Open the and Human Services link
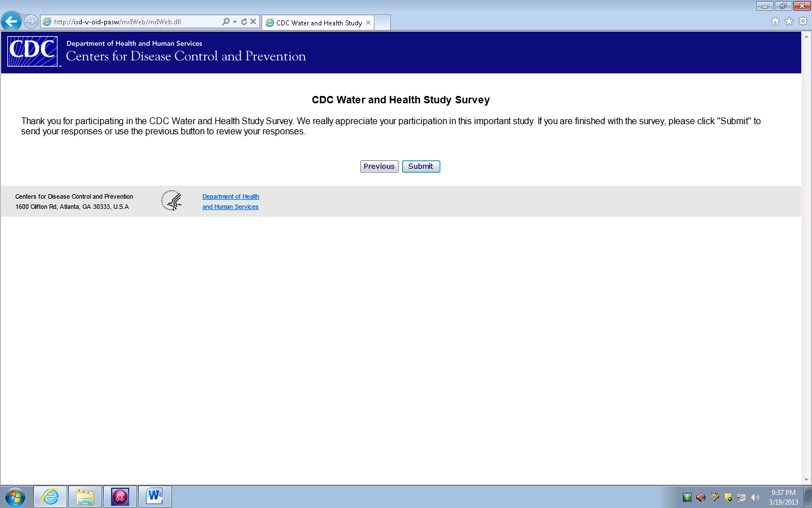 coord(230,207)
